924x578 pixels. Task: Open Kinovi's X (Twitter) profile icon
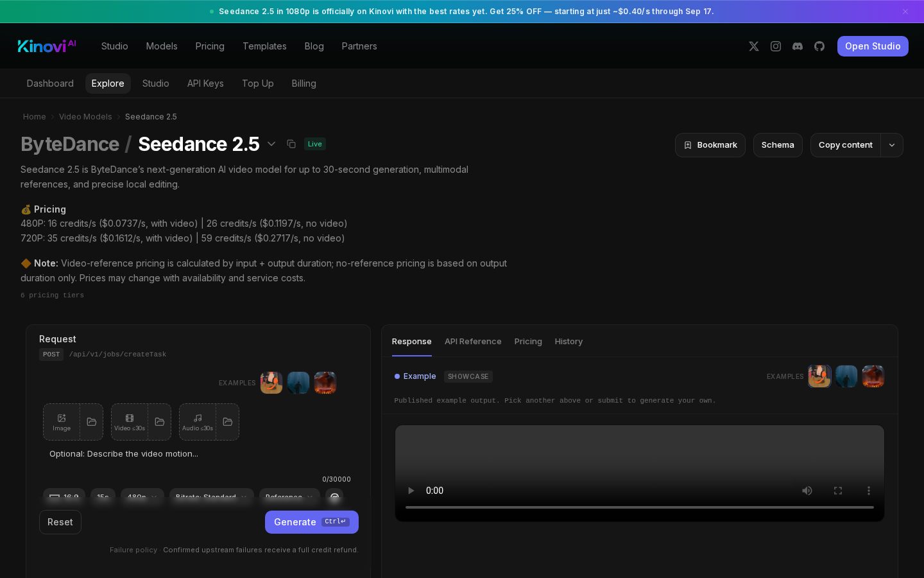pyautogui.click(x=754, y=46)
